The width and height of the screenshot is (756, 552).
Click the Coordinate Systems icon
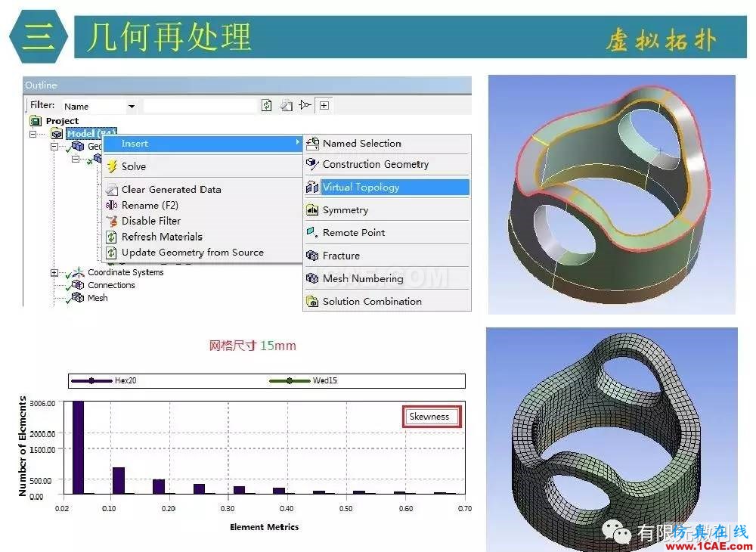coord(78,272)
